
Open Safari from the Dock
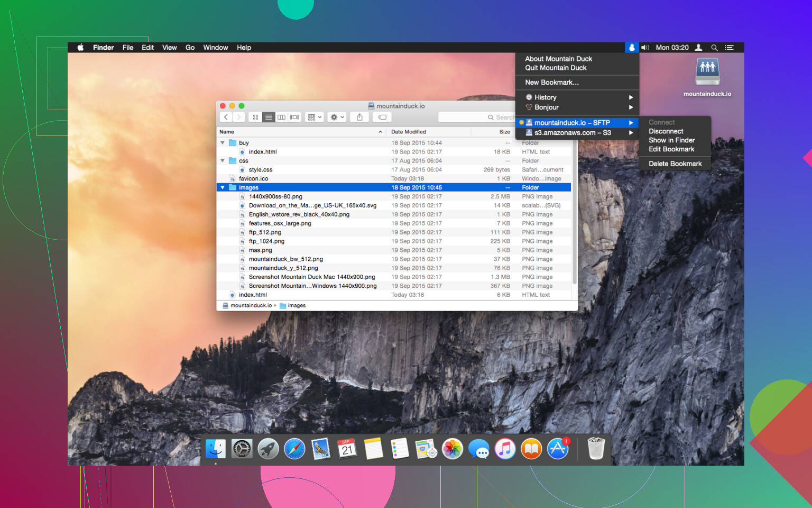[294, 449]
